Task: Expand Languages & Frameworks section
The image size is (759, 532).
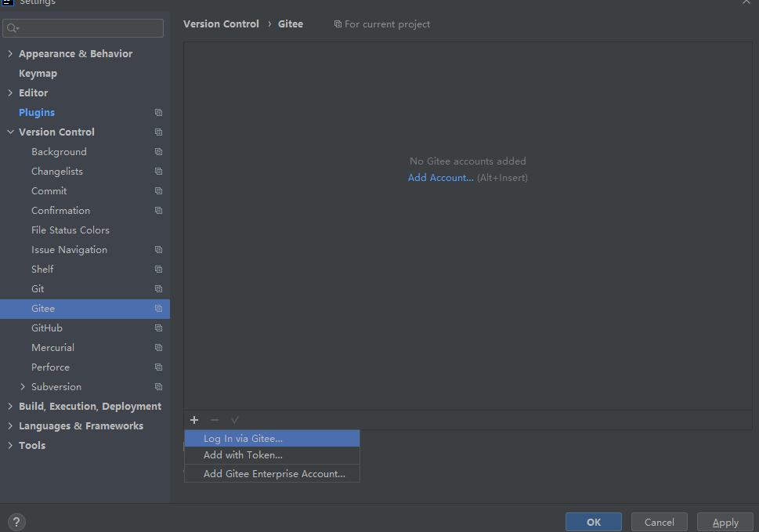Action: click(10, 426)
